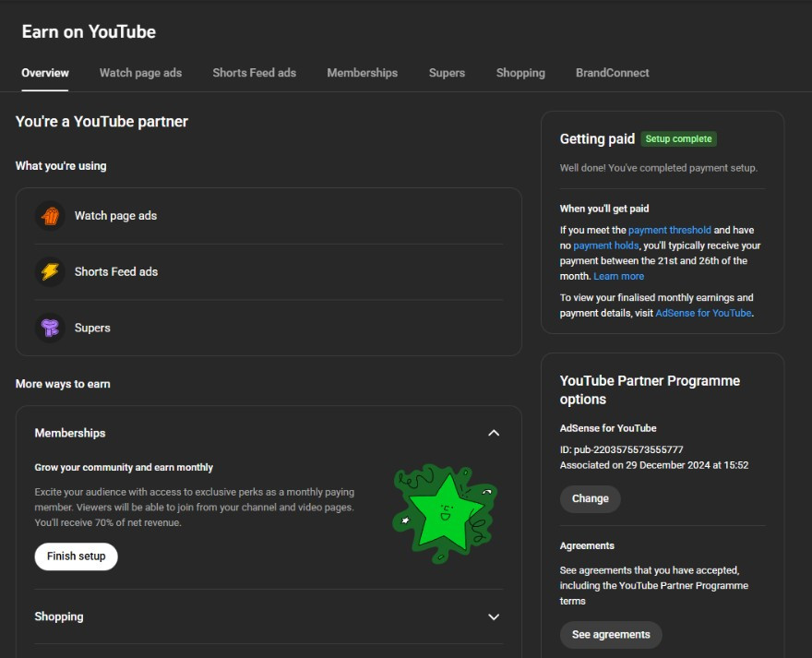The image size is (812, 658).
Task: Click the Finish setup button
Action: (x=76, y=556)
